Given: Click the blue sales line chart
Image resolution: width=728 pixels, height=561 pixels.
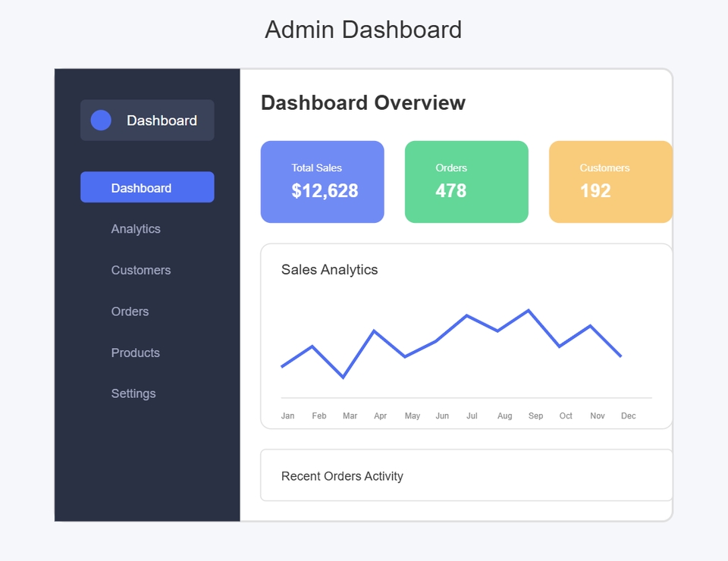Looking at the screenshot, I should pyautogui.click(x=451, y=343).
